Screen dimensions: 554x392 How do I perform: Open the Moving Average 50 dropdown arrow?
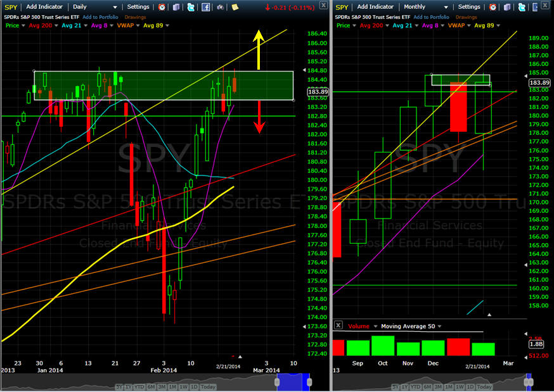[x=439, y=326]
